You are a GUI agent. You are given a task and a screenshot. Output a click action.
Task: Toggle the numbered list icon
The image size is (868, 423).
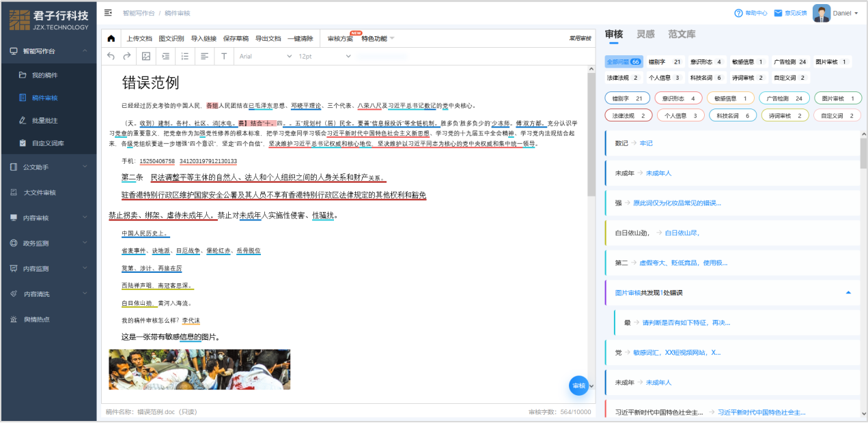coord(185,56)
